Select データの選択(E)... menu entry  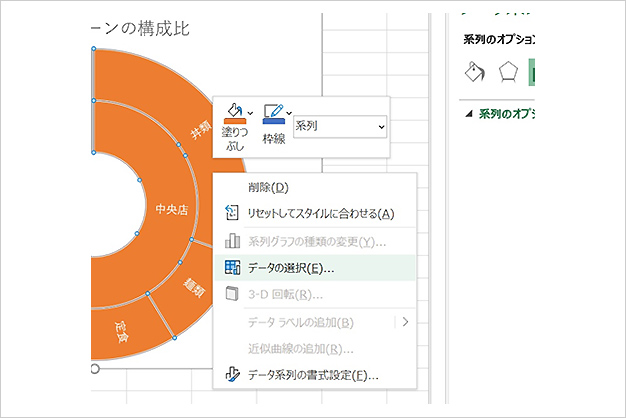tap(290, 268)
